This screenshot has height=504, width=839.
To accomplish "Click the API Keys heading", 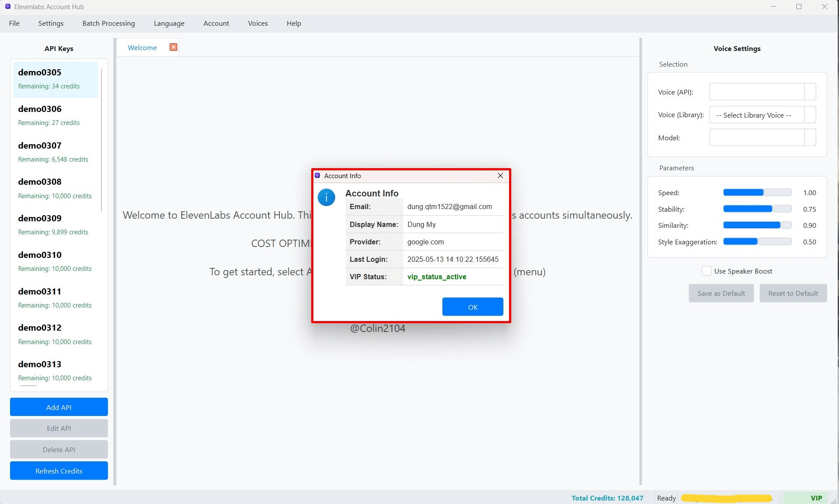I will [59, 49].
